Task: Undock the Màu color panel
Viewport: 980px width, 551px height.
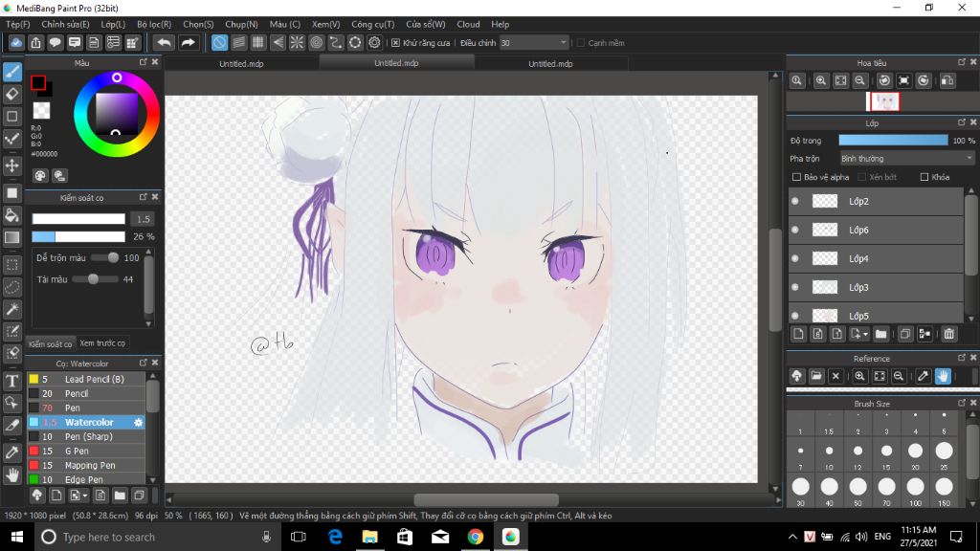Action: (x=144, y=62)
